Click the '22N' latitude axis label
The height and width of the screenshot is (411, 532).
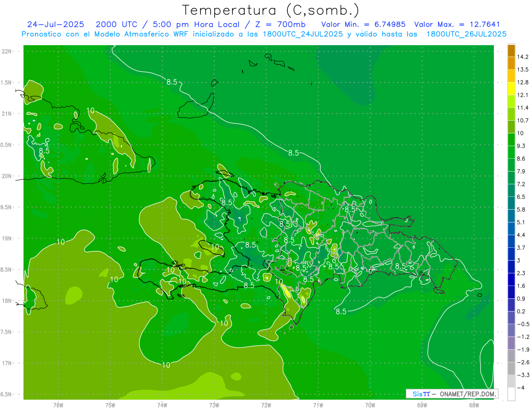pos(7,51)
